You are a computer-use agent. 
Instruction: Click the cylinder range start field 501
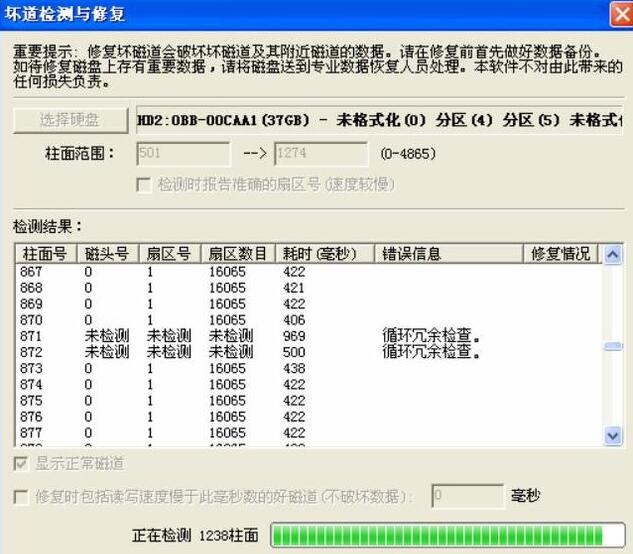[184, 153]
